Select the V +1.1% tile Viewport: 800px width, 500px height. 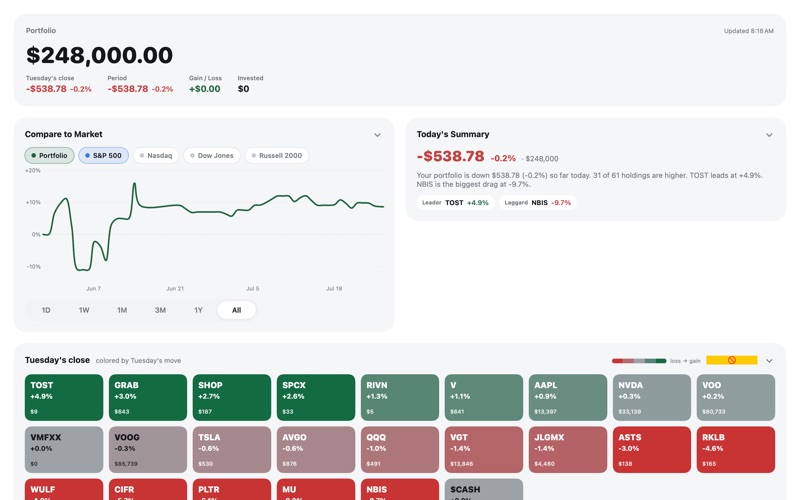[484, 397]
